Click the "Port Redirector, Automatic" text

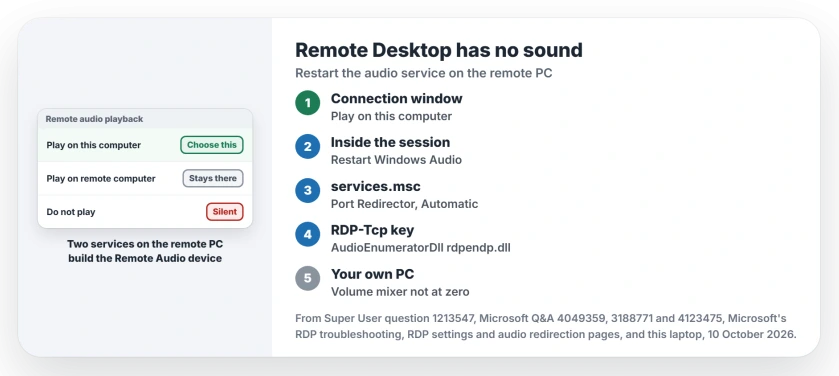point(405,204)
